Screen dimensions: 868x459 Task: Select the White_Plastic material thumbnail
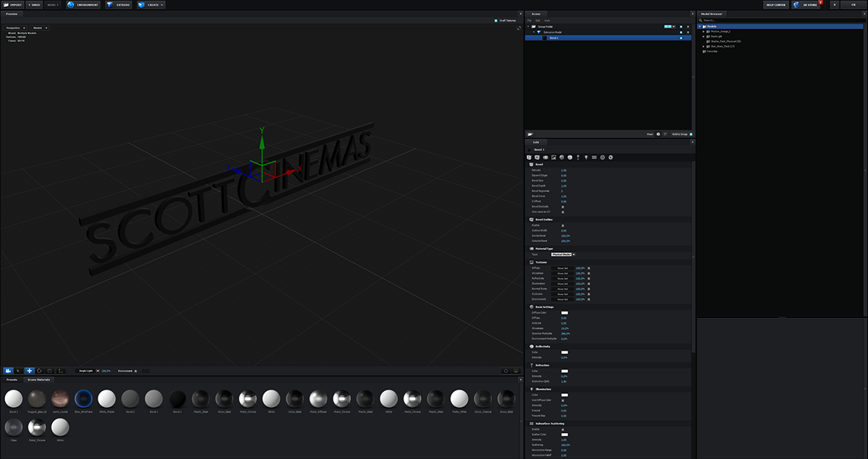tap(106, 398)
